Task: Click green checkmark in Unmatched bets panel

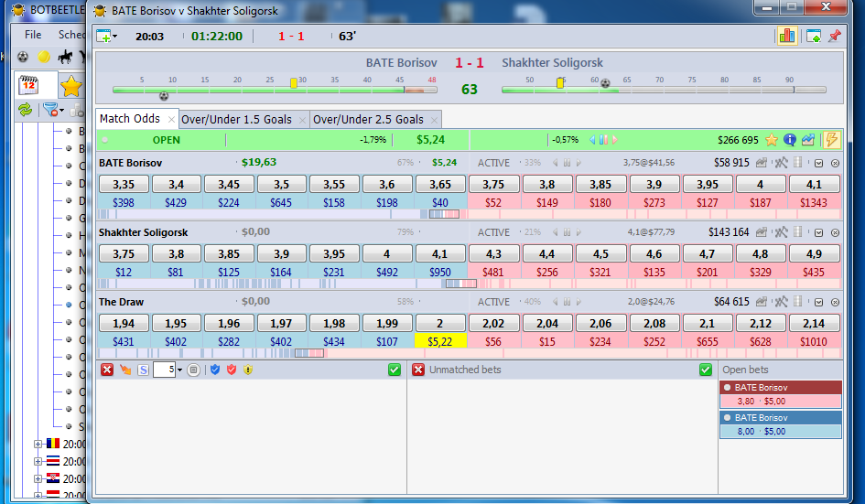Action: (706, 370)
